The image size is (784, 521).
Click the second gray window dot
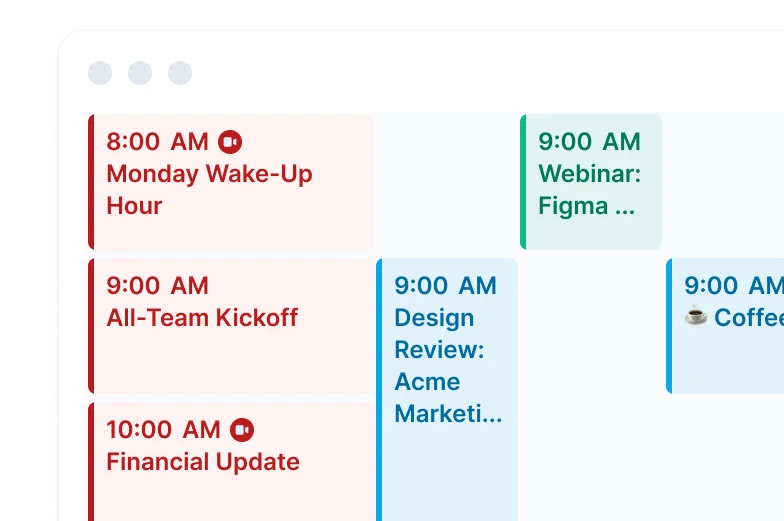[140, 73]
